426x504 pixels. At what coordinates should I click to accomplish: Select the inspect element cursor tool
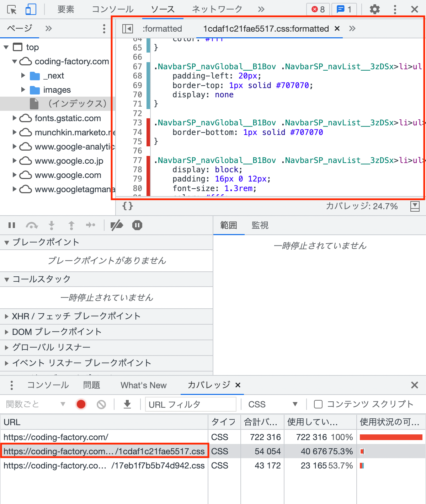(12, 9)
